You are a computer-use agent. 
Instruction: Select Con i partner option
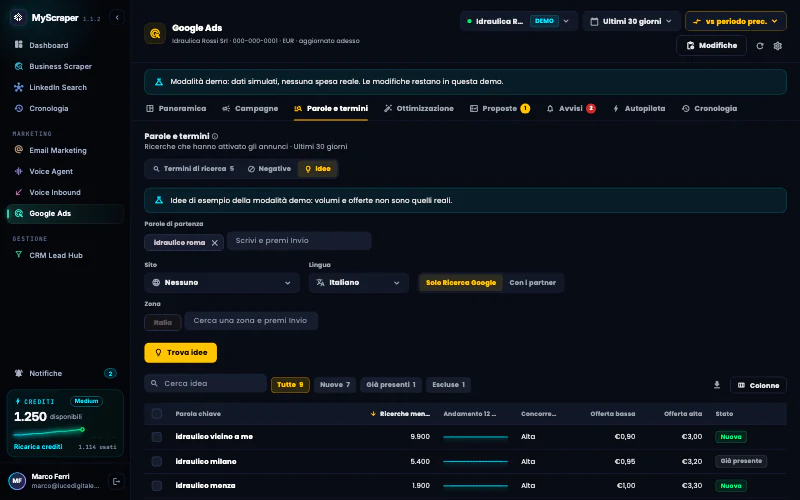point(532,283)
